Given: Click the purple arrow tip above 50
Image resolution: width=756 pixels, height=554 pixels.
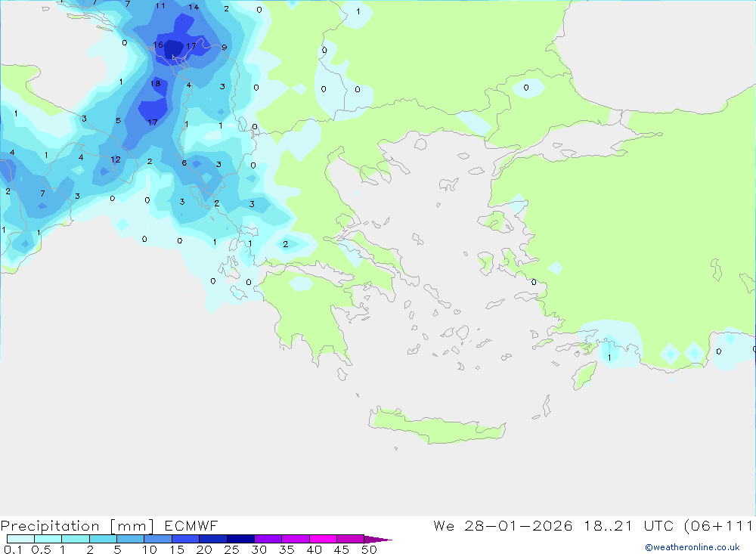Looking at the screenshot, I should click(x=378, y=540).
